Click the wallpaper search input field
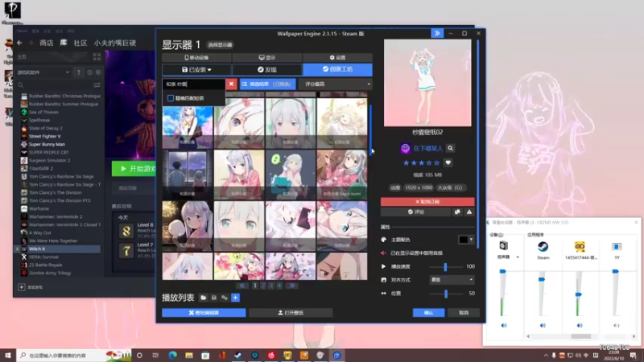Viewport: 644px width, 362px height. pos(194,84)
